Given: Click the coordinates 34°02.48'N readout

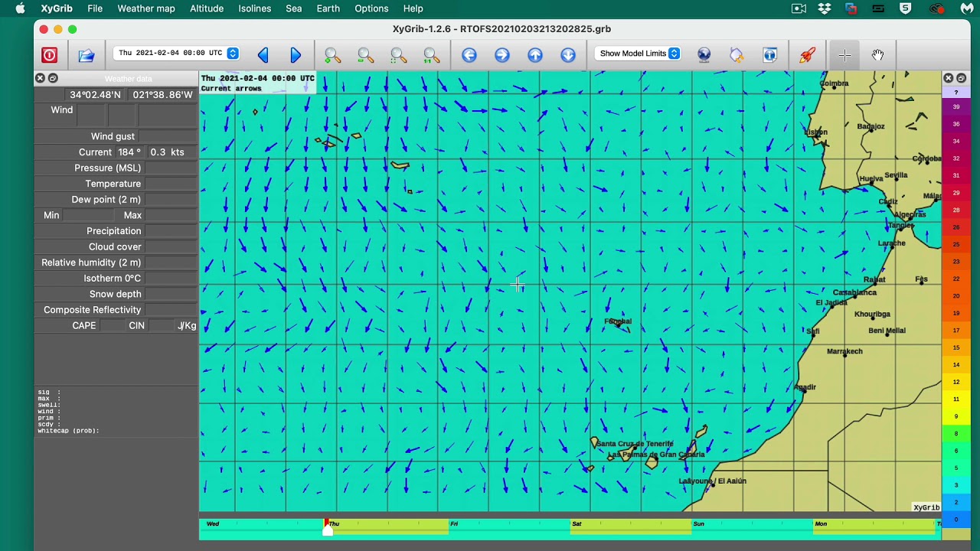Looking at the screenshot, I should tap(95, 95).
